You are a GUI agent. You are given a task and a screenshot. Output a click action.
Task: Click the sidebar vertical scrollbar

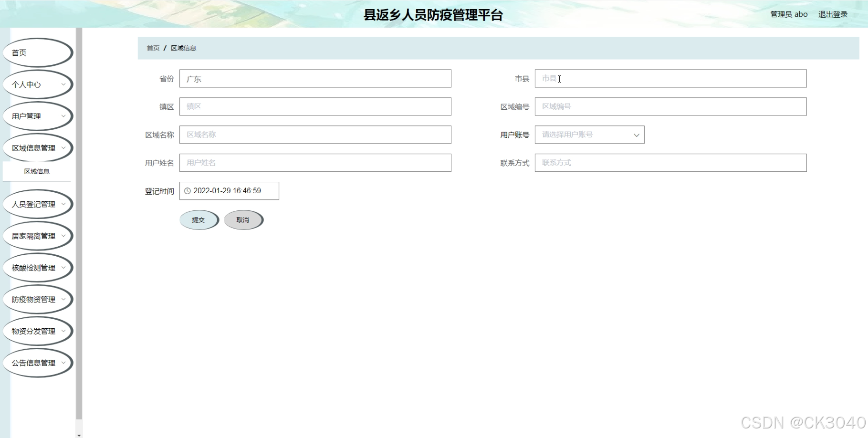pyautogui.click(x=79, y=223)
